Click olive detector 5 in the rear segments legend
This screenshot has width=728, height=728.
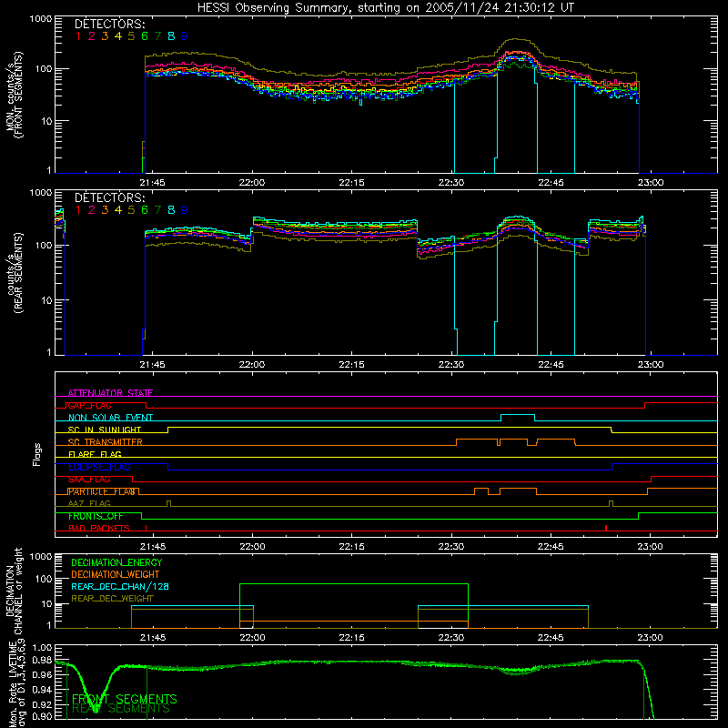(131, 210)
